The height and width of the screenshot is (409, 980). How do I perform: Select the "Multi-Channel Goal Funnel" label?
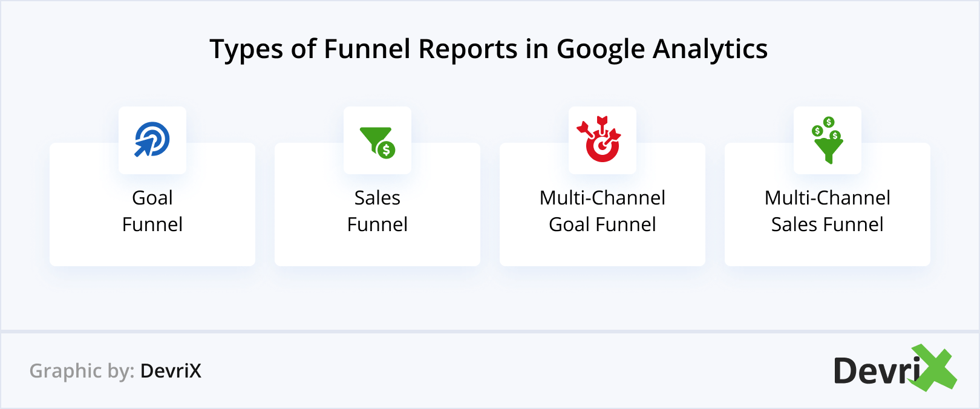pyautogui.click(x=603, y=211)
